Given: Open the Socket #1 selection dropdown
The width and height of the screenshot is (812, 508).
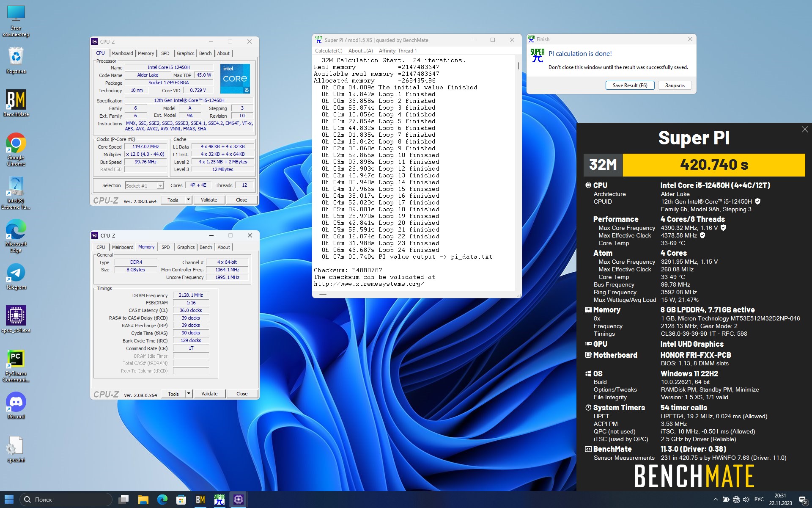Looking at the screenshot, I should [144, 185].
